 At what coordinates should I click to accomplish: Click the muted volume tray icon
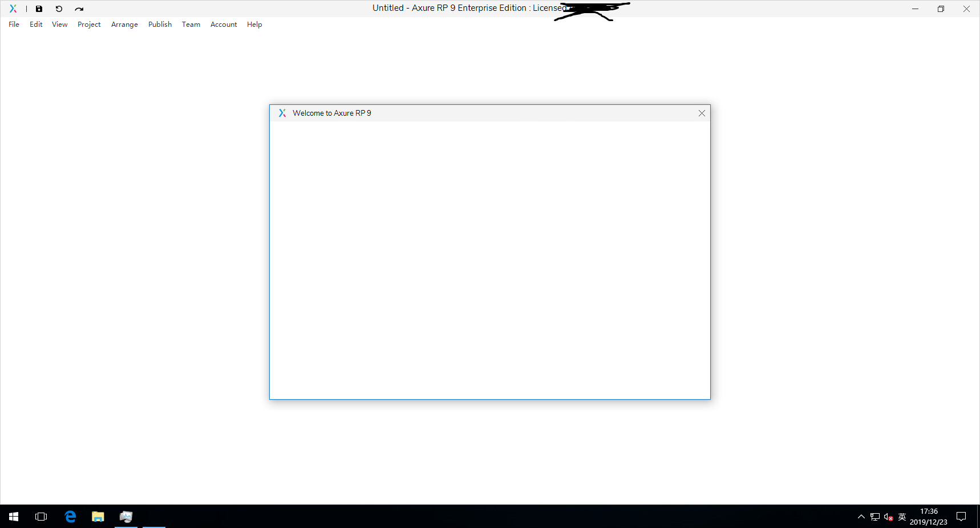(x=888, y=517)
